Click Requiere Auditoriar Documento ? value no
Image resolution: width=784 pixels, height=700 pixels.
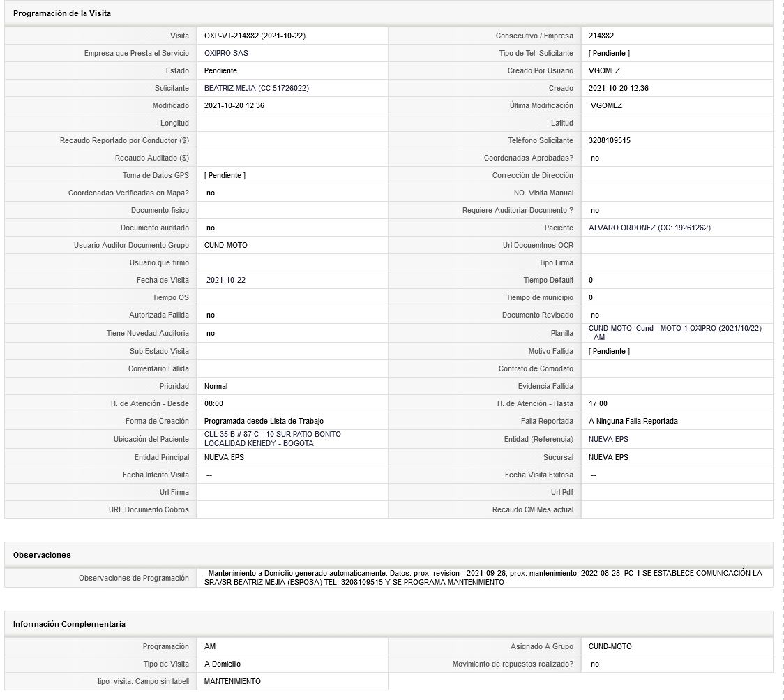594,211
